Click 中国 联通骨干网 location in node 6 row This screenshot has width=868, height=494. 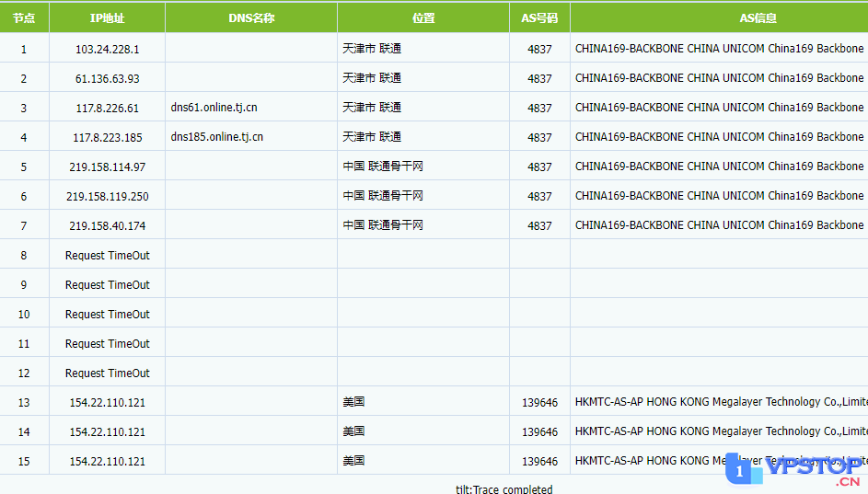383,195
